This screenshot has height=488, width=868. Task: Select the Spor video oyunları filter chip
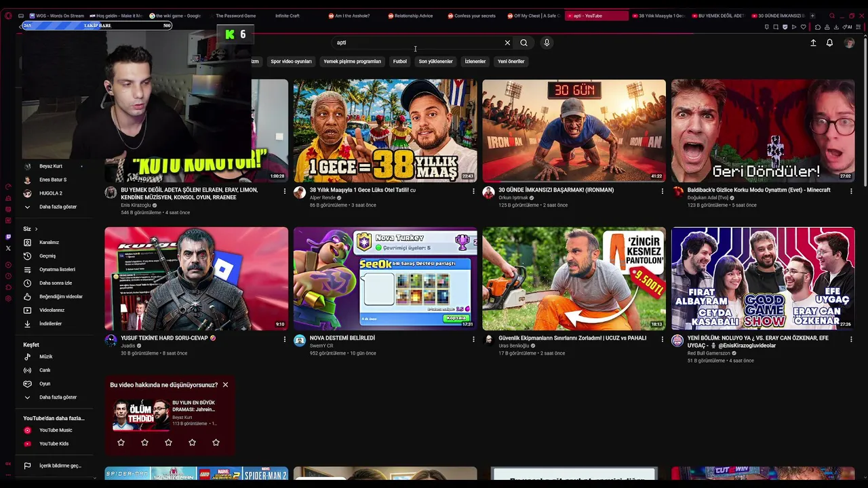291,62
